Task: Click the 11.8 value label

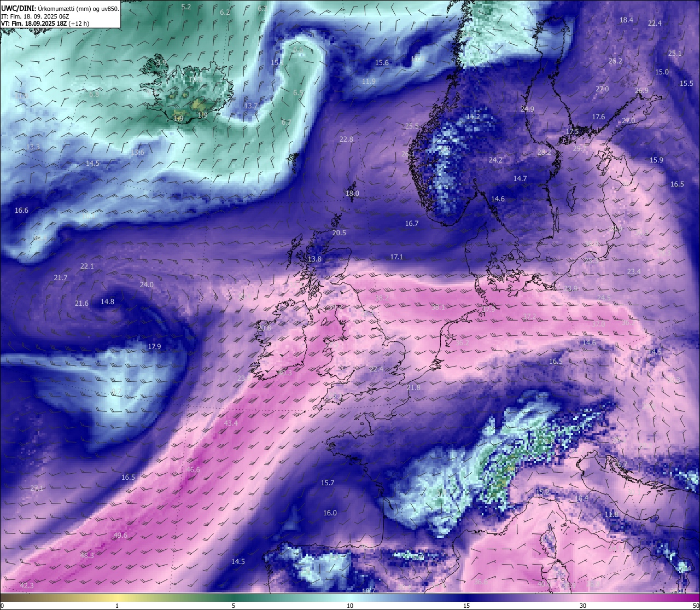Action: coord(611,515)
